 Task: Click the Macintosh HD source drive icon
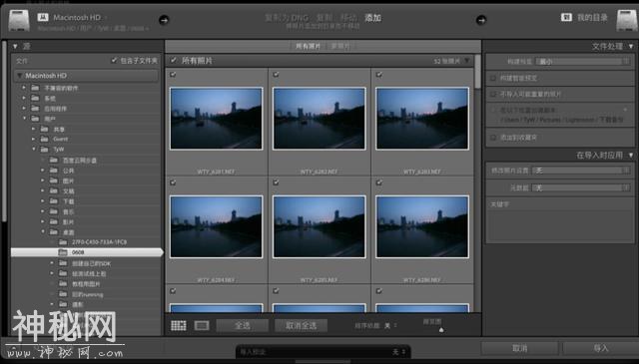(19, 20)
